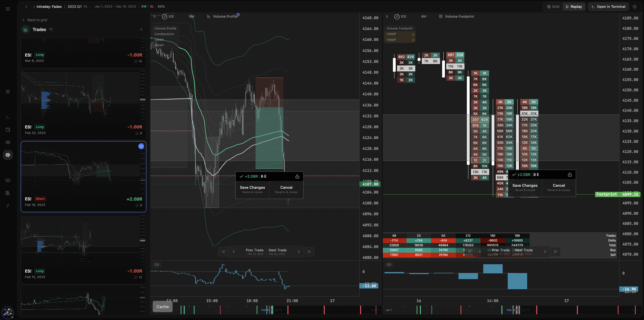Viewport: 644px width, 320px height.
Task: Toggle the lock icon on the 5M trade popup
Action: (x=297, y=177)
